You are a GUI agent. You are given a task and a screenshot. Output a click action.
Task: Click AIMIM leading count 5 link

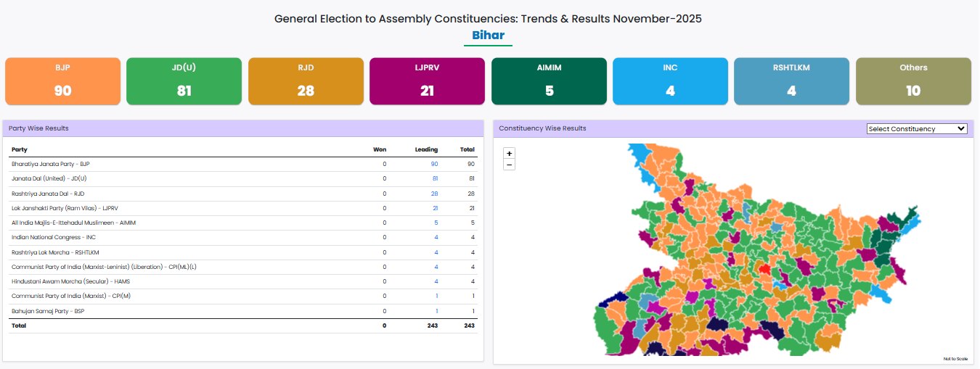[x=436, y=223]
